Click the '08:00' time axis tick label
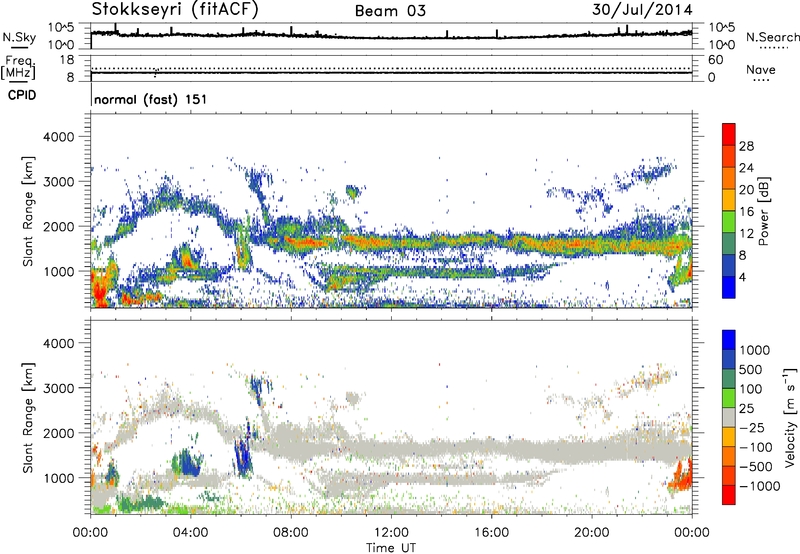Viewport: 800px width, 554px height. 291,533
